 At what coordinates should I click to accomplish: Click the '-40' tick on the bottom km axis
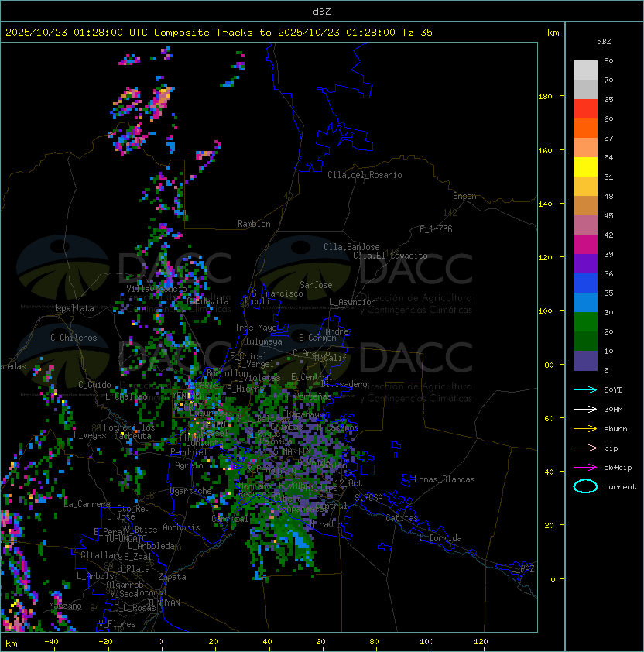tap(51, 642)
